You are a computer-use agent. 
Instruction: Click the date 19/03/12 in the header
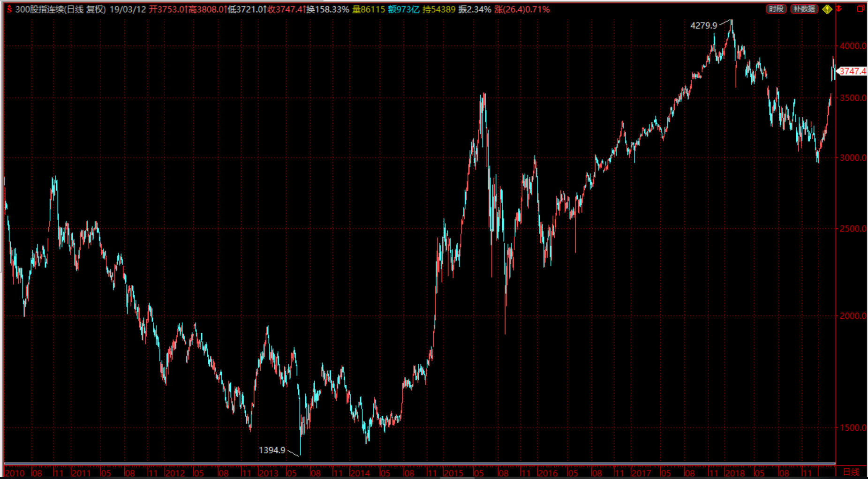(x=128, y=9)
